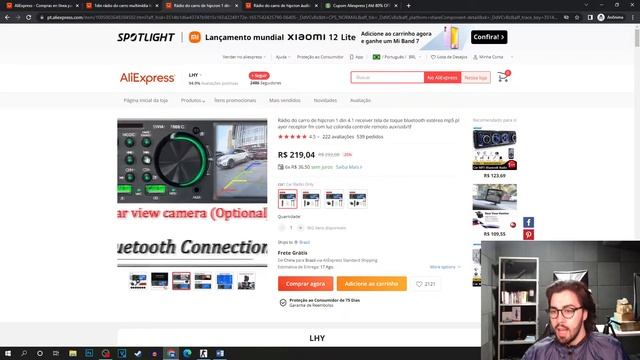Click consumer protection shield icon
Screen dimensions: 640x360
(282, 302)
